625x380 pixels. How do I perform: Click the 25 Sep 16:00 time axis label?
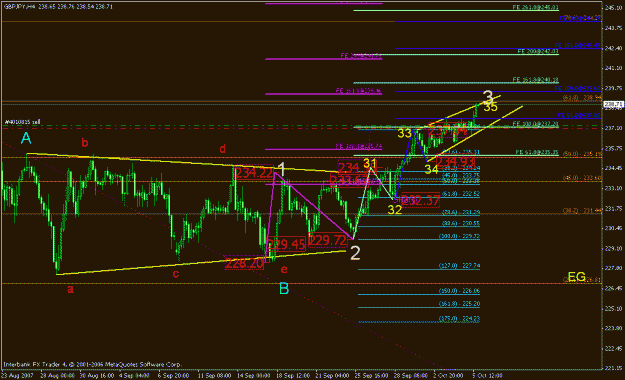click(371, 375)
